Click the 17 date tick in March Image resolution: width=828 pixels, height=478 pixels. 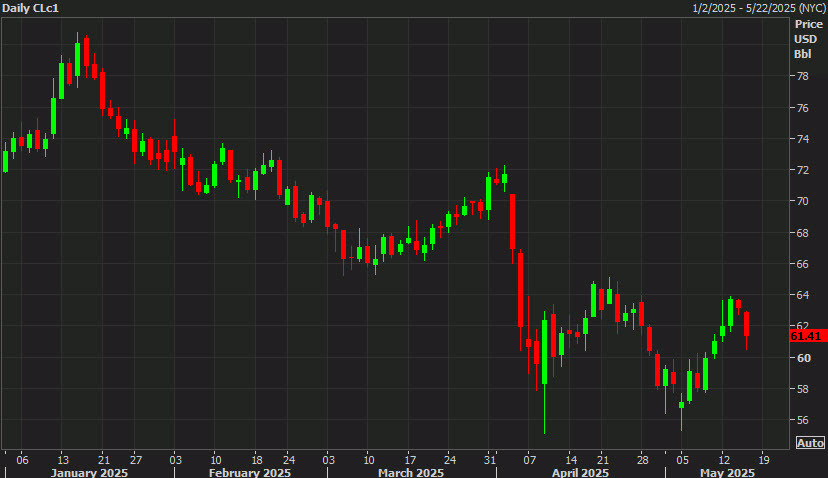[410, 460]
